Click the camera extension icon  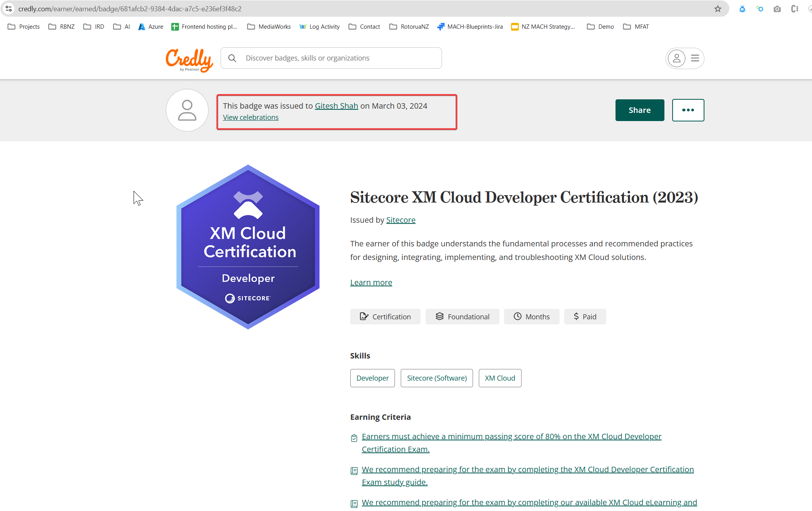777,9
